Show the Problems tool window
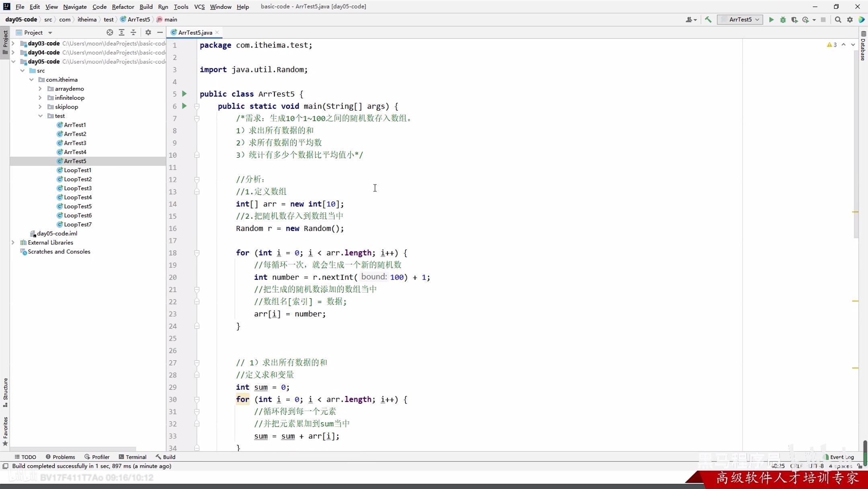This screenshot has width=868, height=489. [x=60, y=457]
